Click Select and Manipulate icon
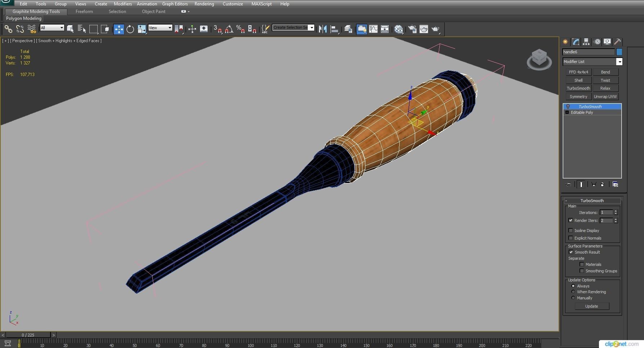 192,29
